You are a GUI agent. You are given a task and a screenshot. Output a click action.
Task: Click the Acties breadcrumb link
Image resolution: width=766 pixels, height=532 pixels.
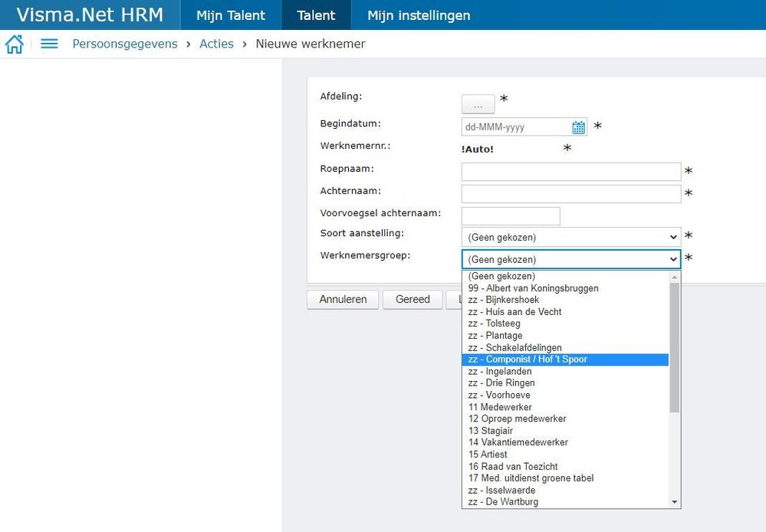(x=216, y=44)
